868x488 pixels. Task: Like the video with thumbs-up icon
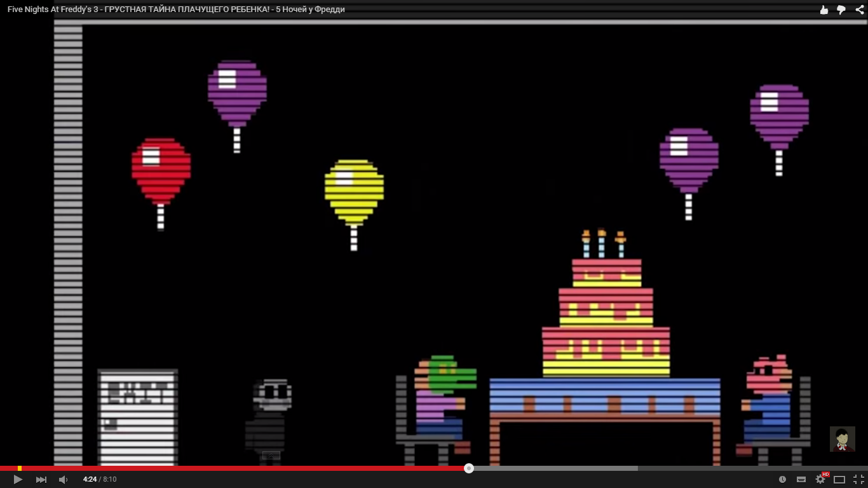coord(824,10)
